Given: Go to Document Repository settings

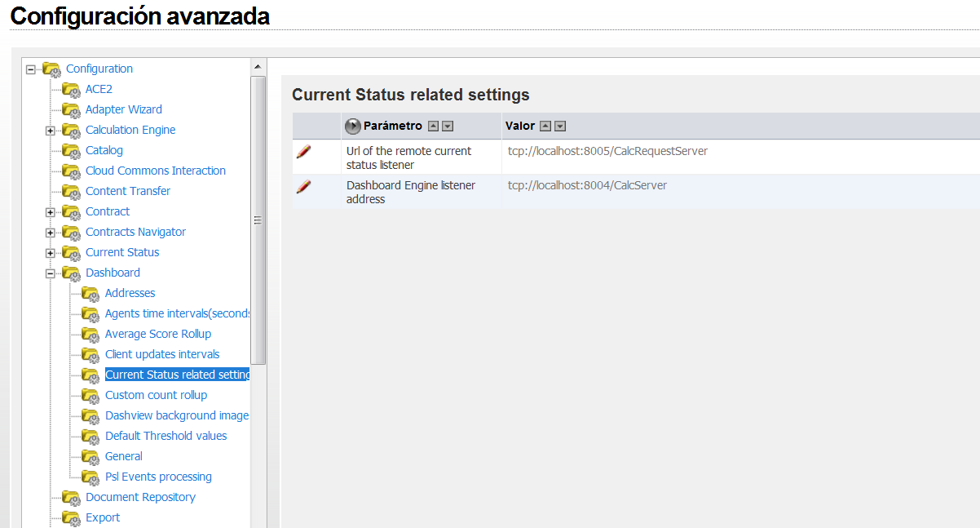Looking at the screenshot, I should 140,497.
